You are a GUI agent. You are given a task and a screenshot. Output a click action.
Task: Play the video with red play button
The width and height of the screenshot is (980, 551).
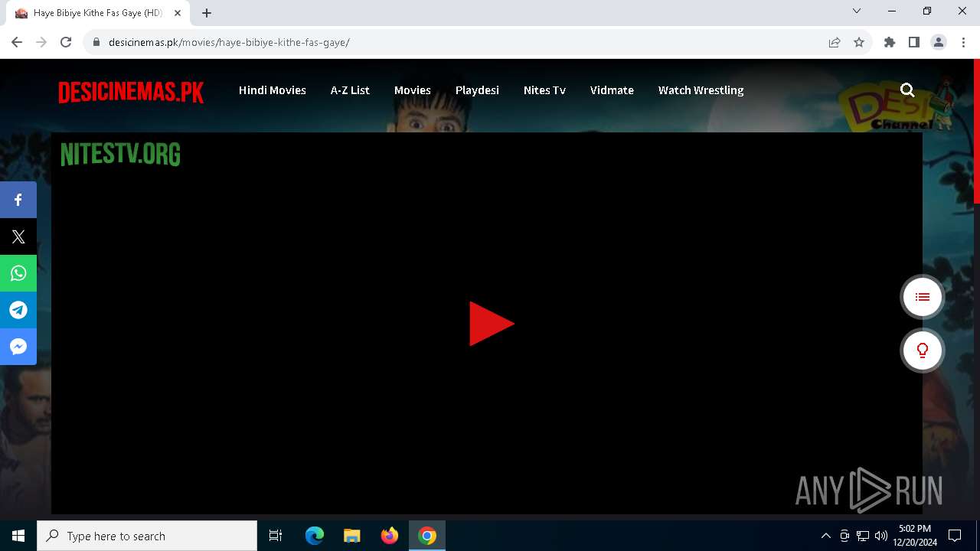(491, 324)
